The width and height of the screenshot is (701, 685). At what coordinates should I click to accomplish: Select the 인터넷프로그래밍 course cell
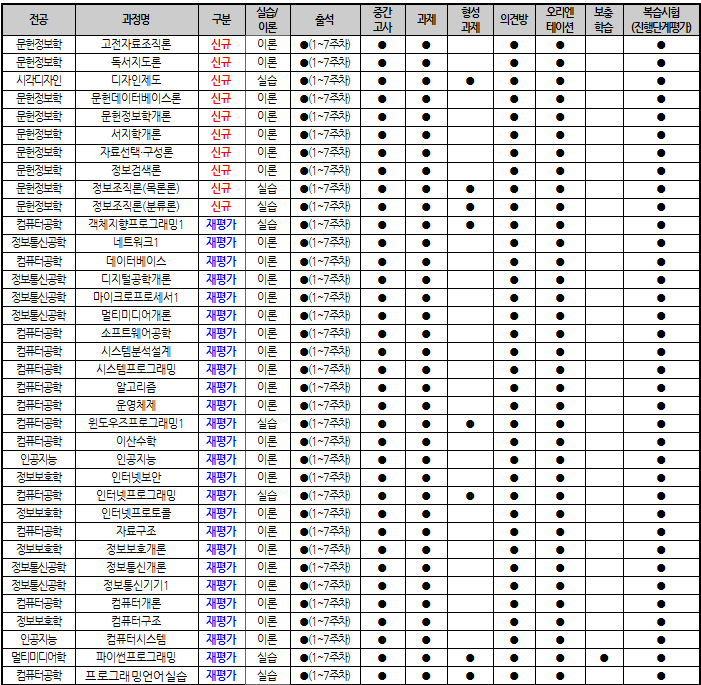pyautogui.click(x=136, y=495)
